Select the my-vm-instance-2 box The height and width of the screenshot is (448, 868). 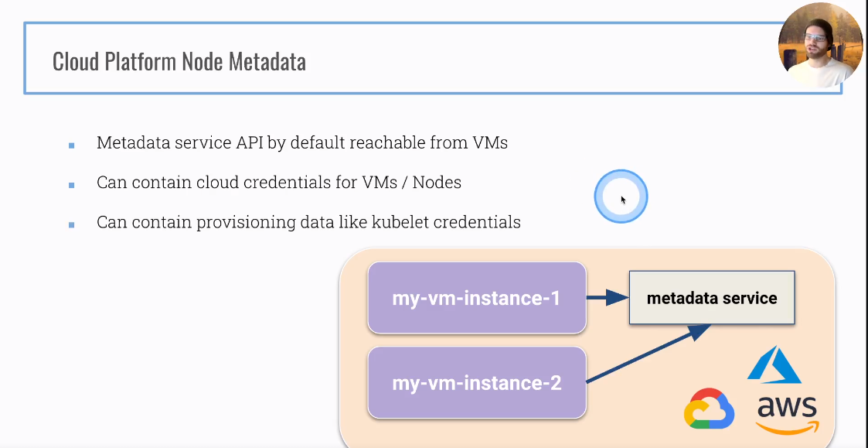[477, 382]
